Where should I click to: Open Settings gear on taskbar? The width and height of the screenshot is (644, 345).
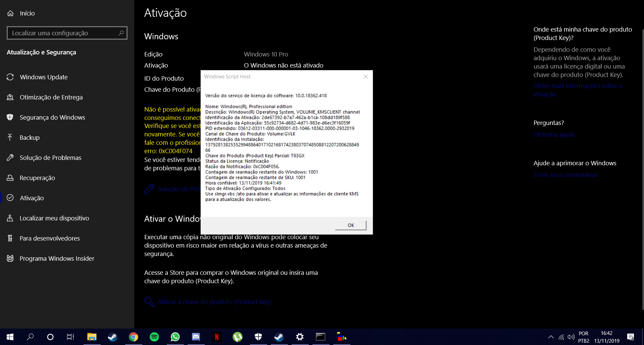[x=300, y=337]
